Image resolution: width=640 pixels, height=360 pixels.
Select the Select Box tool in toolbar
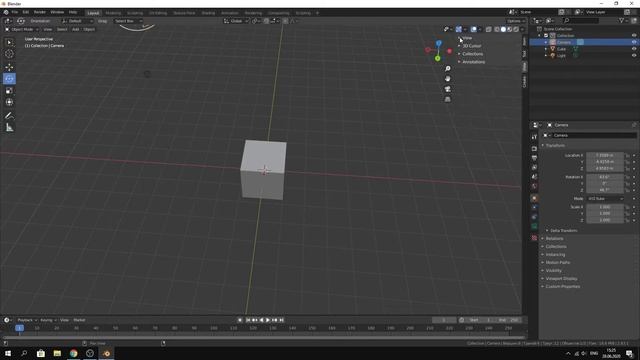click(9, 42)
